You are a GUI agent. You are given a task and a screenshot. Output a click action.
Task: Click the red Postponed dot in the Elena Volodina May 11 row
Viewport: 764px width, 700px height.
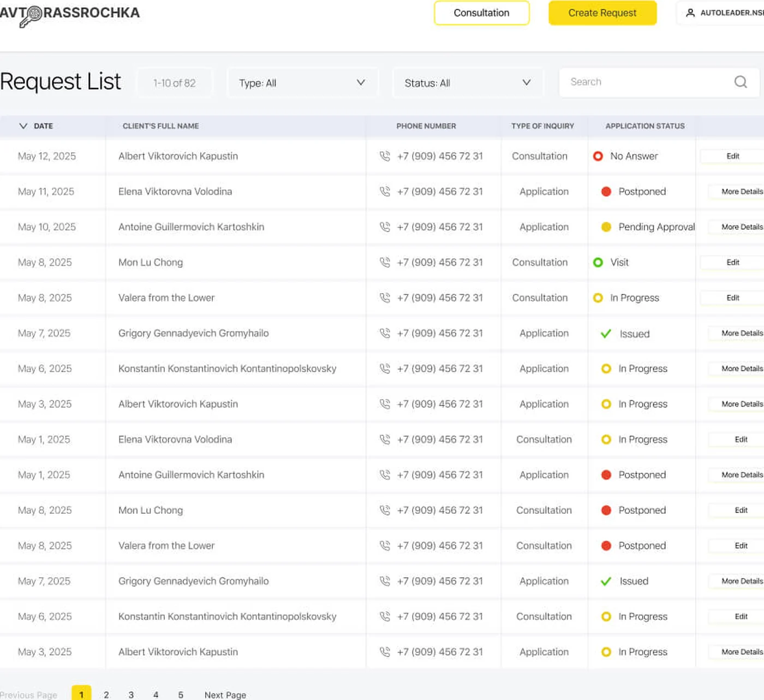pos(606,192)
